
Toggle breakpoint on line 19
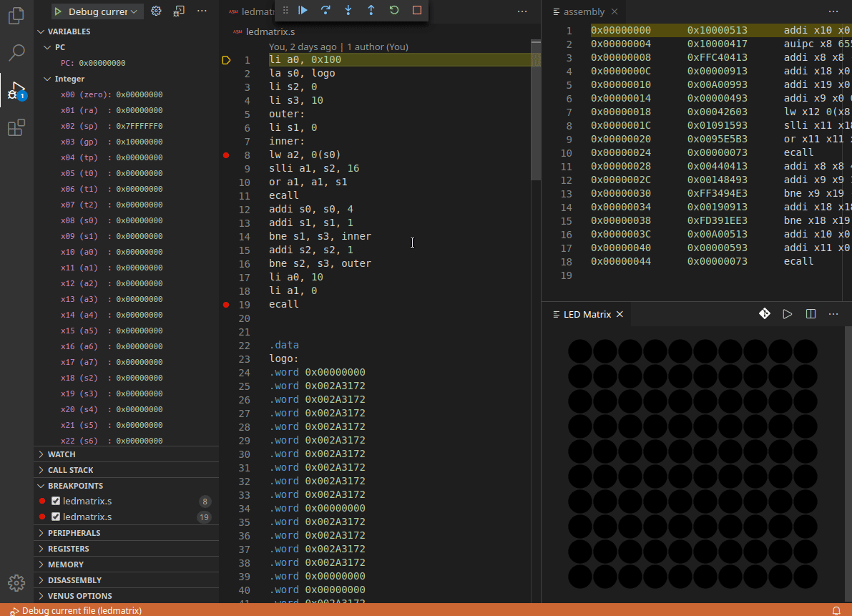click(226, 304)
